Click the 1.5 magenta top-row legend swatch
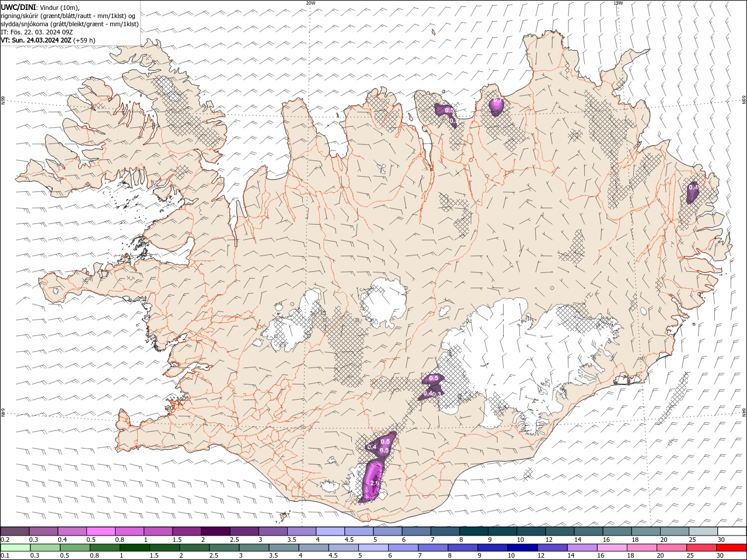 point(187,531)
